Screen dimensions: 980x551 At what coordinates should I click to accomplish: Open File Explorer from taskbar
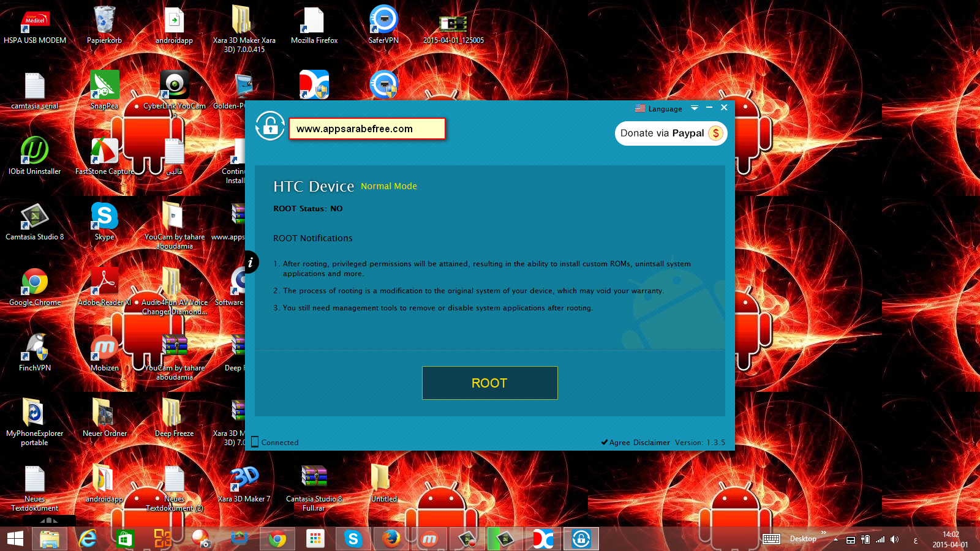(x=50, y=539)
